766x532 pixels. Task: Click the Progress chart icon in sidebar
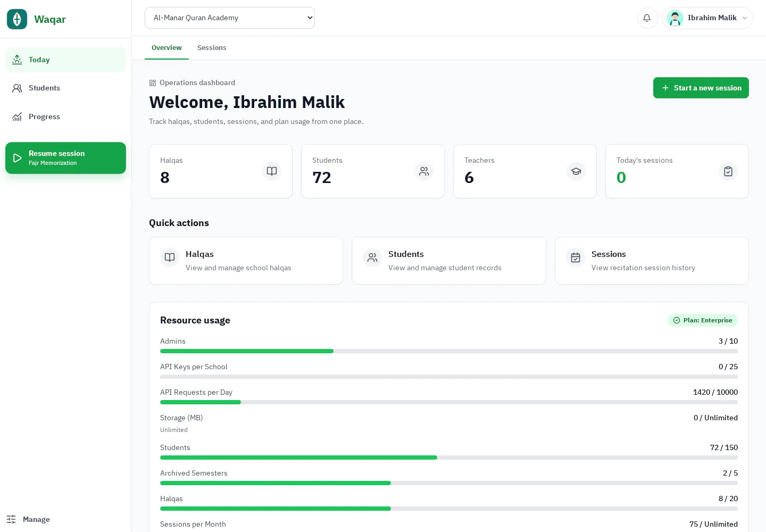click(17, 117)
